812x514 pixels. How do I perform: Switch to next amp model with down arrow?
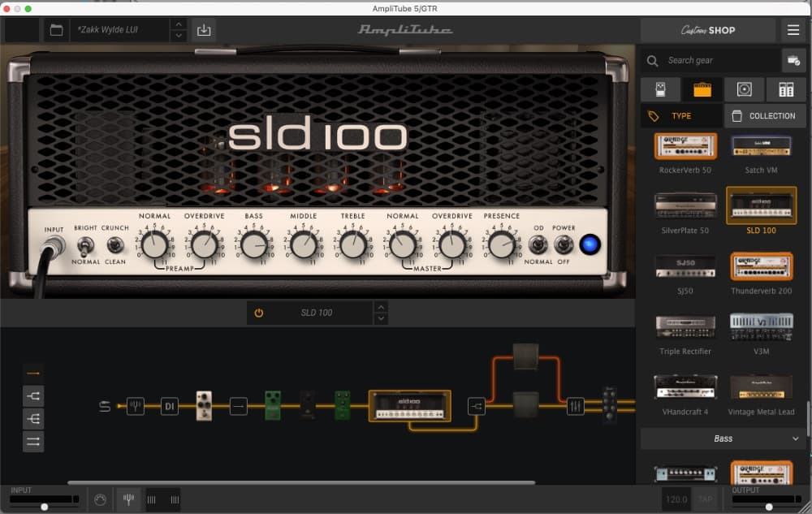coord(381,318)
